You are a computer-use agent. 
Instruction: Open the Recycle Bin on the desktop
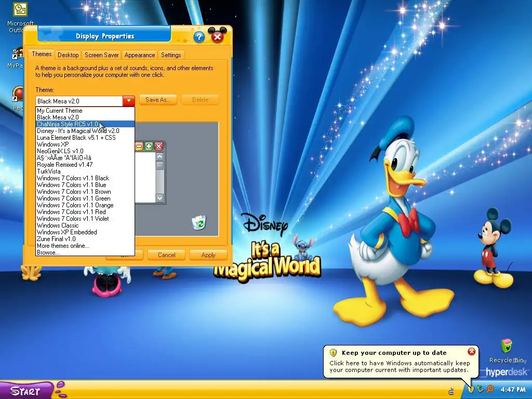coord(507,351)
